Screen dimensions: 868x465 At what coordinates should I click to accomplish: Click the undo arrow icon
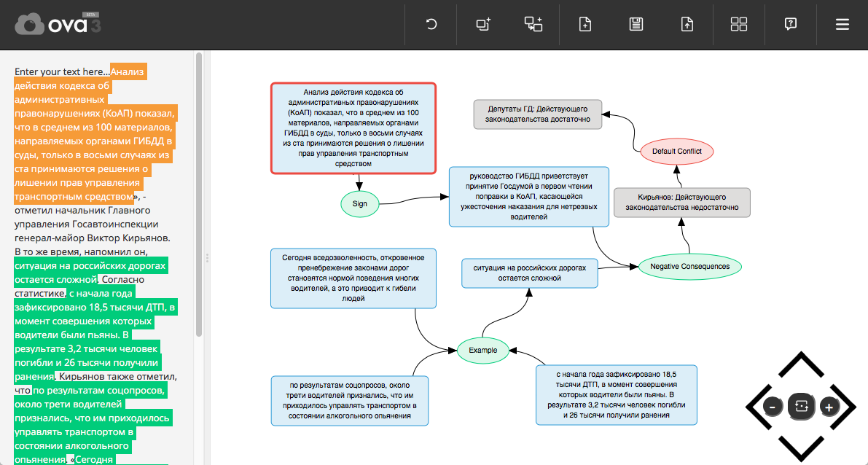pyautogui.click(x=431, y=24)
